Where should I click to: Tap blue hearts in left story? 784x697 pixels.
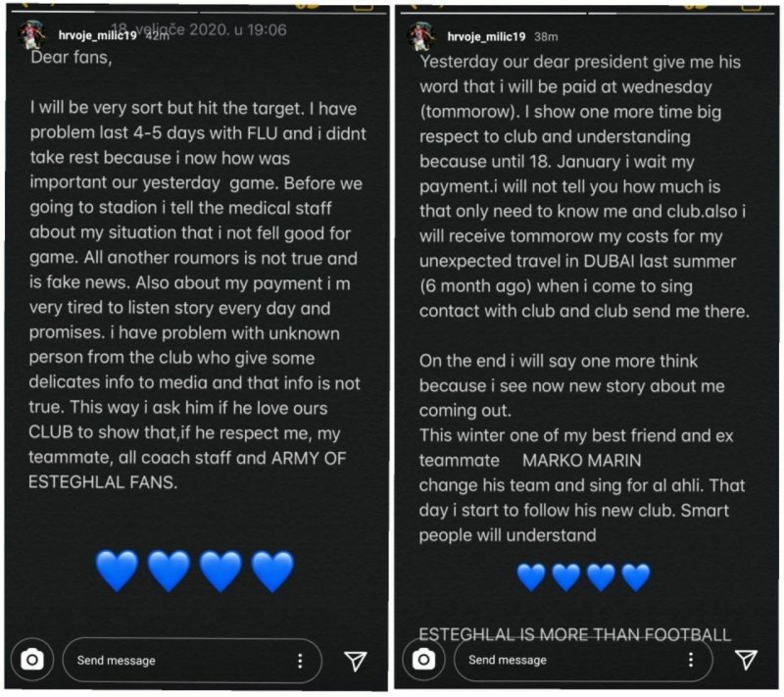tap(194, 571)
